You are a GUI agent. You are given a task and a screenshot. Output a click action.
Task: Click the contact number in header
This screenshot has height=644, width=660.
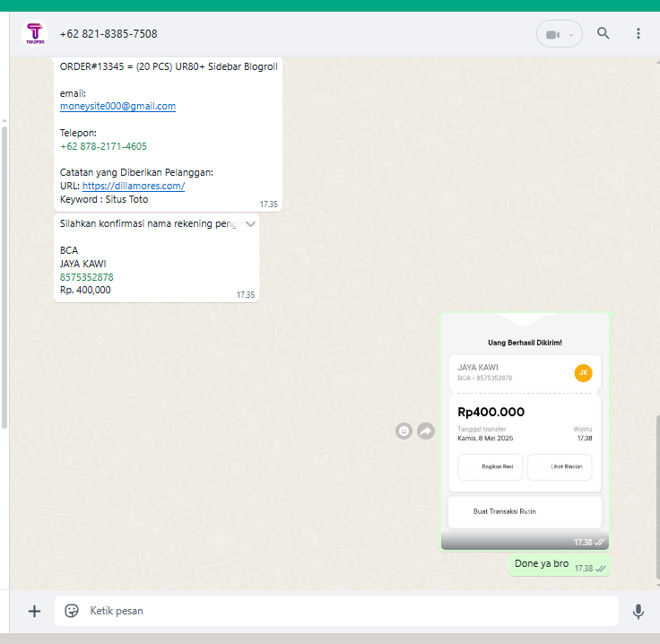(109, 34)
